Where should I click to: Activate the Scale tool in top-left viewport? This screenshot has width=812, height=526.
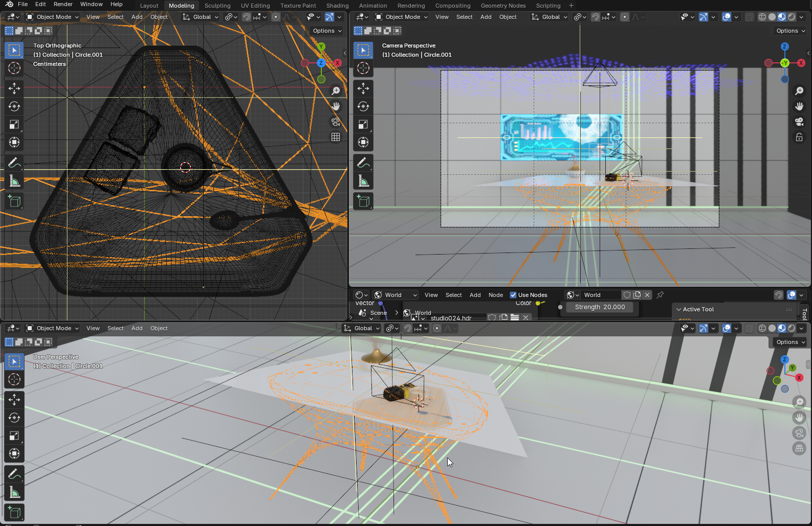14,124
